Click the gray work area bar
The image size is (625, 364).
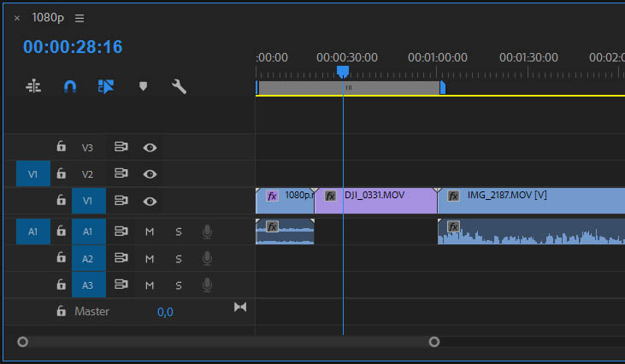(349, 88)
